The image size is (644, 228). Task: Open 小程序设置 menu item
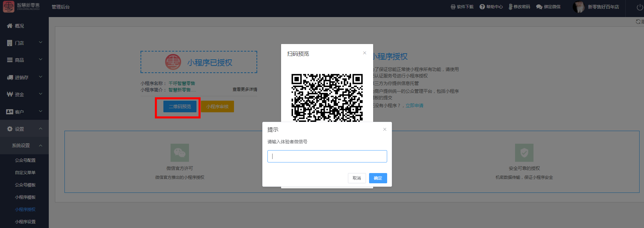tap(25, 222)
